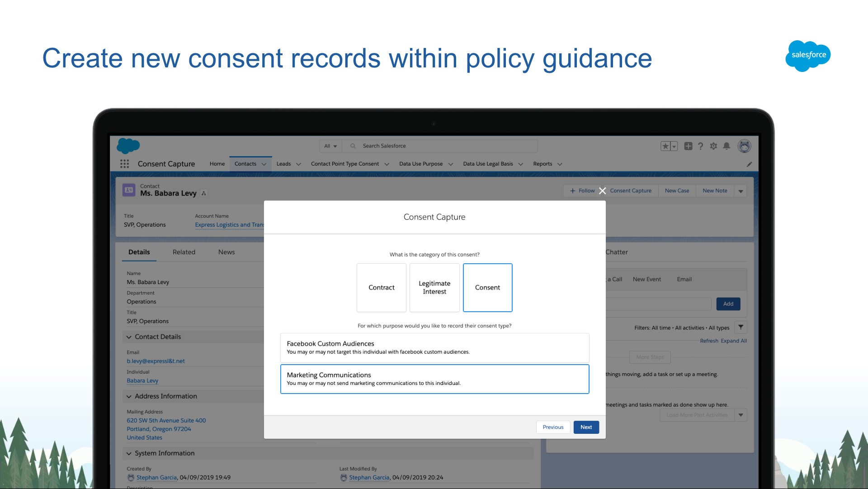Create a record using the plus icon
The height and width of the screenshot is (489, 868).
click(688, 146)
